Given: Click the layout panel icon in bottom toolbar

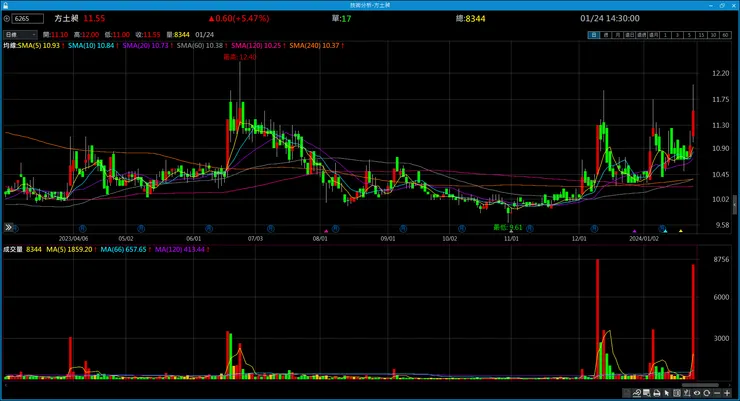Looking at the screenshot, I should click(676, 393).
